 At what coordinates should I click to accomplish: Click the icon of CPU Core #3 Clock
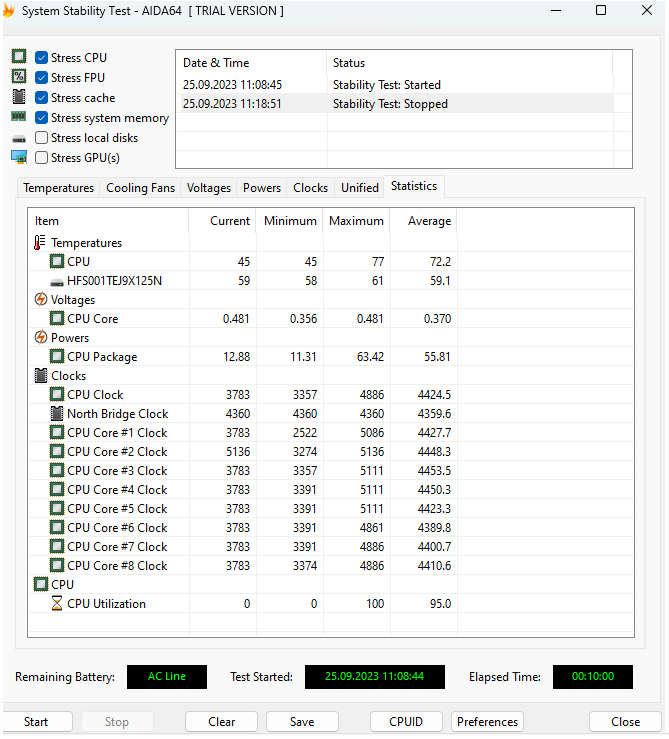pos(57,470)
